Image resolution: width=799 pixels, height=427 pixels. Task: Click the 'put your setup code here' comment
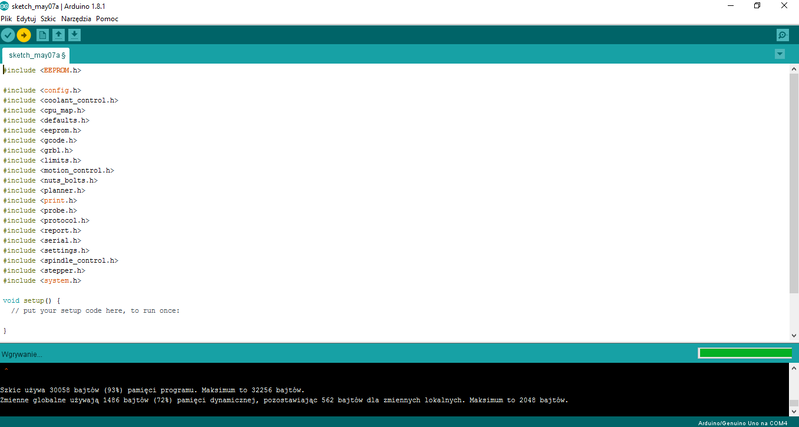coord(95,311)
